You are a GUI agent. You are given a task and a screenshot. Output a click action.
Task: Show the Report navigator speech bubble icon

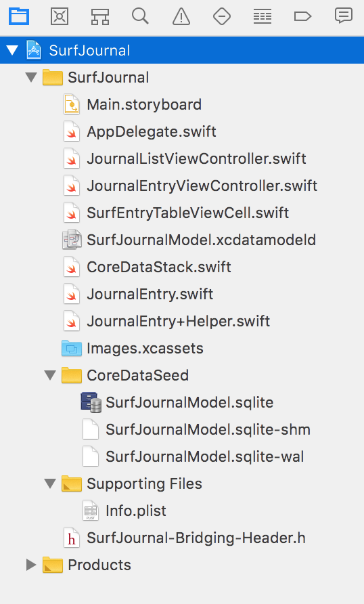[343, 16]
